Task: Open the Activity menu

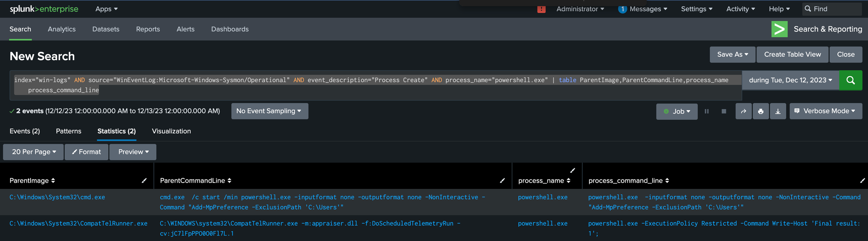Action: [740, 9]
